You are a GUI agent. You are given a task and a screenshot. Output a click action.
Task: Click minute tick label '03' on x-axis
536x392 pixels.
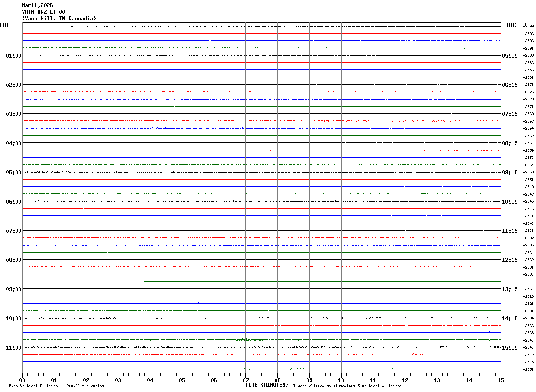click(118, 380)
